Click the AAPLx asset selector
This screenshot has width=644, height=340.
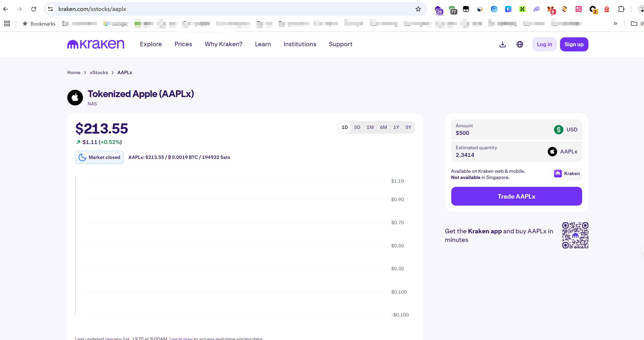(x=562, y=152)
